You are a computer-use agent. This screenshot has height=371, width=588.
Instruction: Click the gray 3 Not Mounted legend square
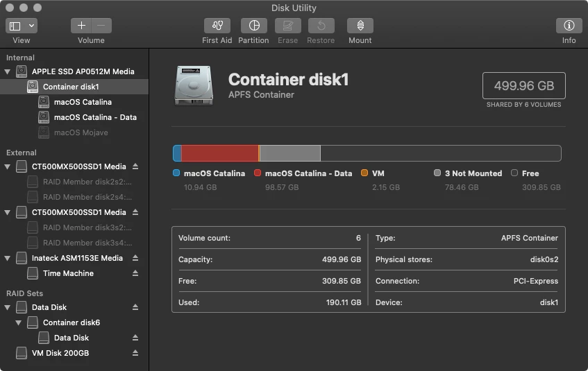[x=437, y=173]
